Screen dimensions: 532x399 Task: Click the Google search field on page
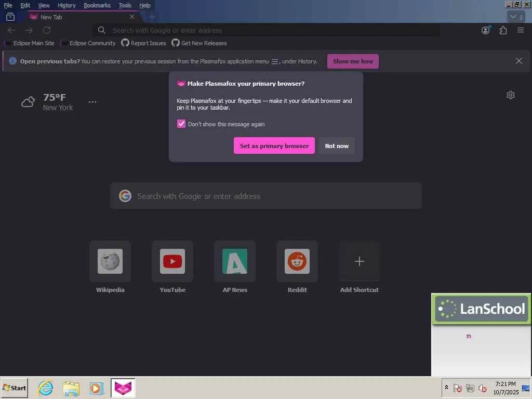click(266, 196)
